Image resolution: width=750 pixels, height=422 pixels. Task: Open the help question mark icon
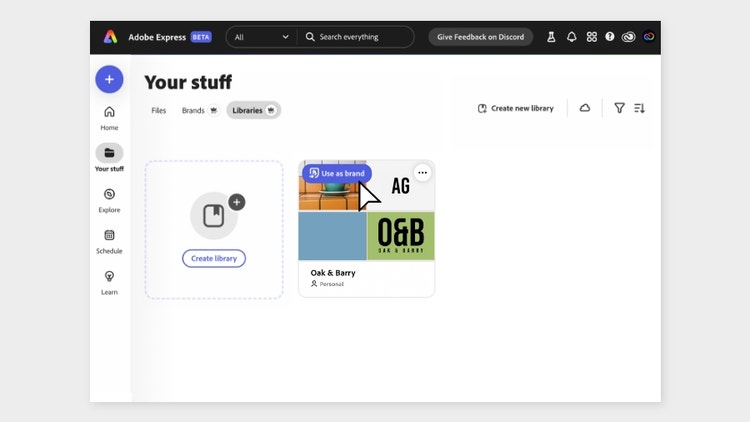609,36
